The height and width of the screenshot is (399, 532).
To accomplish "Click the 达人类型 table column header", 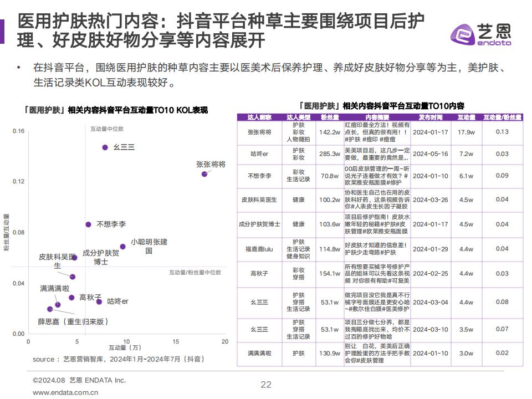I will pyautogui.click(x=299, y=117).
